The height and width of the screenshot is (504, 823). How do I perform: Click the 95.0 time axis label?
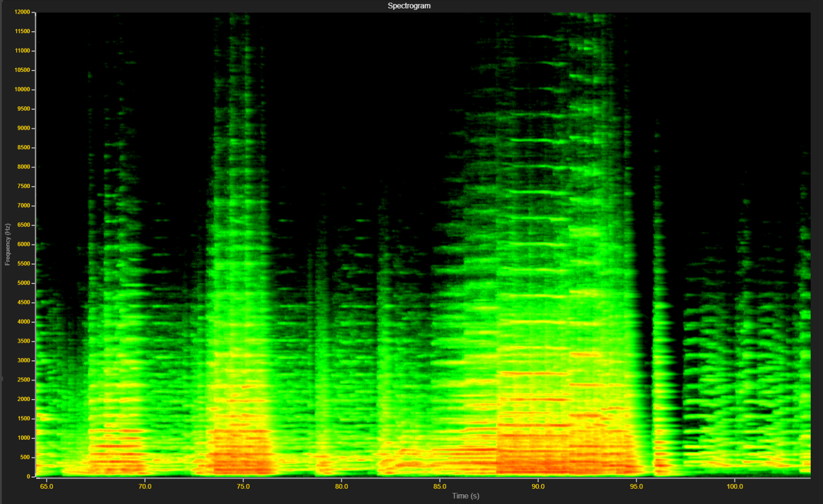(x=636, y=486)
